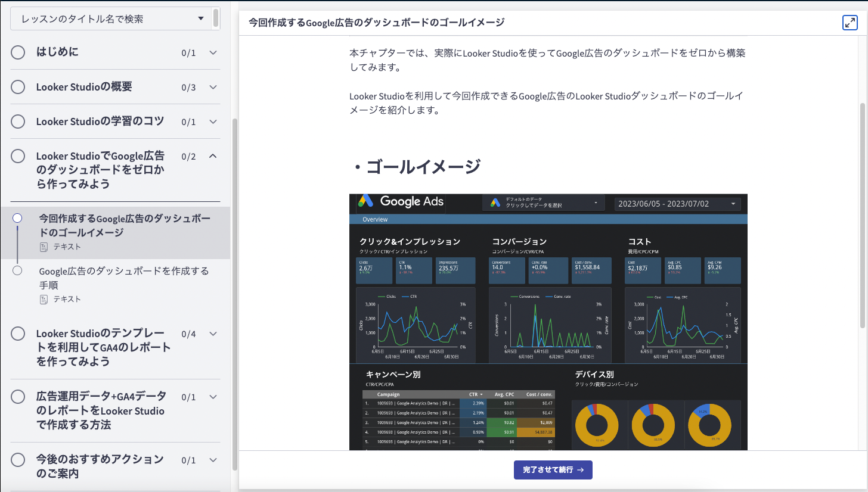Toggle completion circle for GA4のレポート chapter
The width and height of the screenshot is (868, 492).
18,334
